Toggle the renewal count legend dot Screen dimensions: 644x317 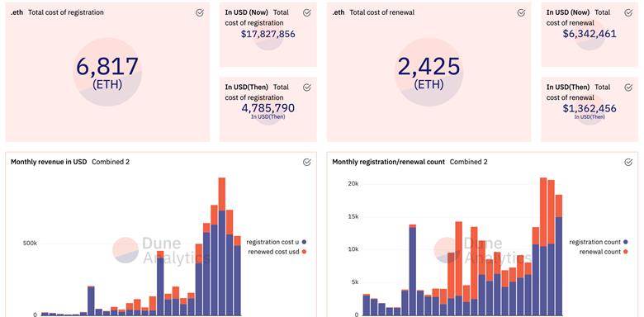coord(626,252)
